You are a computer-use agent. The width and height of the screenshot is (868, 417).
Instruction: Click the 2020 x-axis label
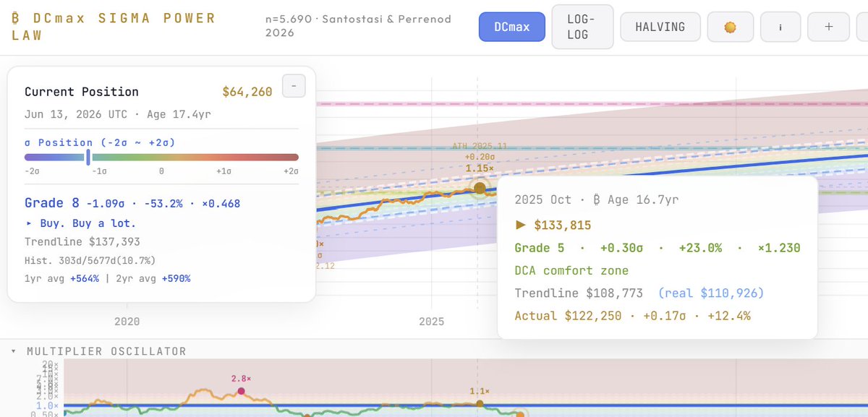[x=127, y=322]
